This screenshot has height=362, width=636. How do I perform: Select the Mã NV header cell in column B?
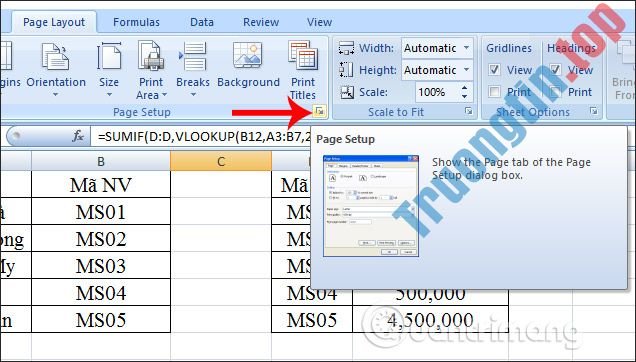(x=101, y=185)
